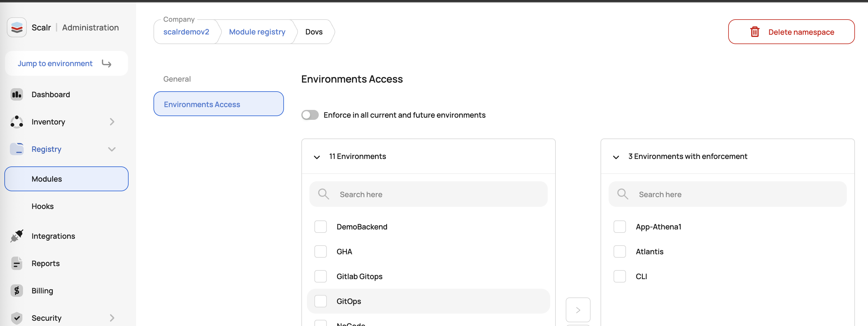868x326 pixels.
Task: Click the move-right arrow button between lists
Action: 578,310
